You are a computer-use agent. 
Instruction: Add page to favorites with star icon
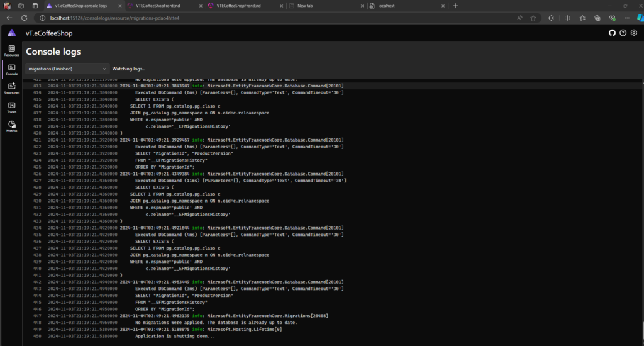click(x=533, y=18)
